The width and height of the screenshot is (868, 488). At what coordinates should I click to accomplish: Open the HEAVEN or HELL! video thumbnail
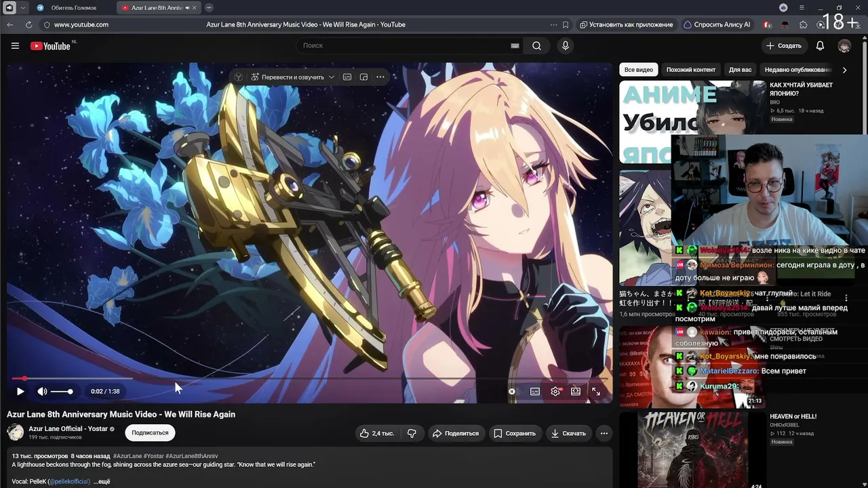692,450
